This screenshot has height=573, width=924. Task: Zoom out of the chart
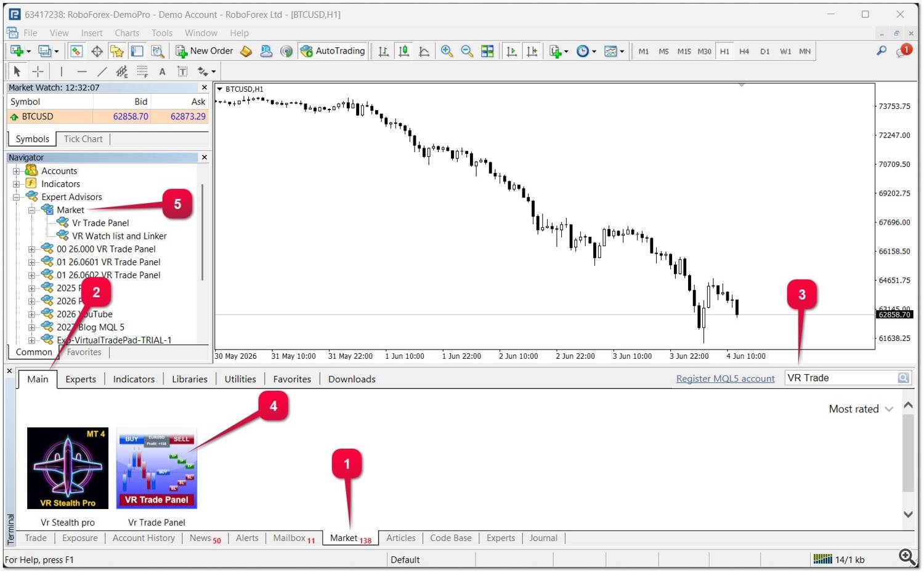coord(467,51)
